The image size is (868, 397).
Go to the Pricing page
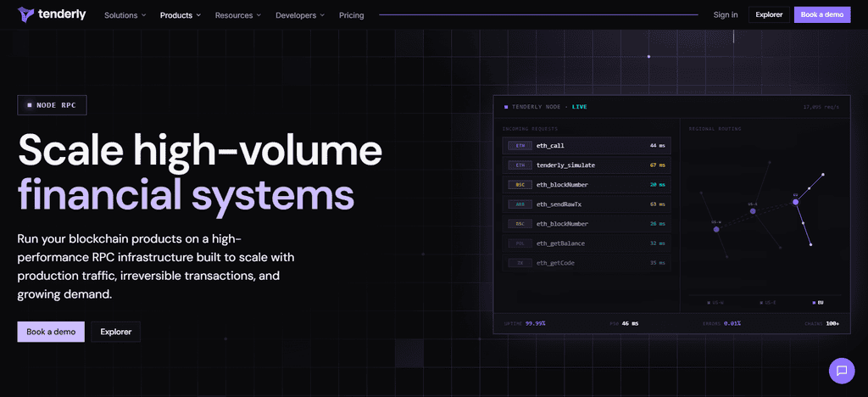click(x=352, y=15)
